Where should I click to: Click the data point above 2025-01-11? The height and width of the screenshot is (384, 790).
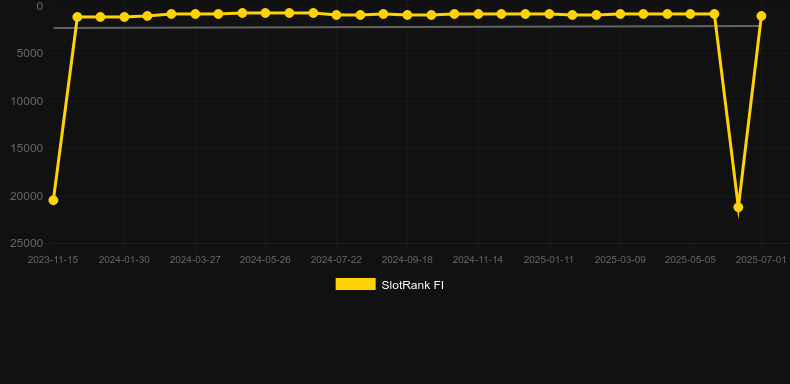coord(549,14)
